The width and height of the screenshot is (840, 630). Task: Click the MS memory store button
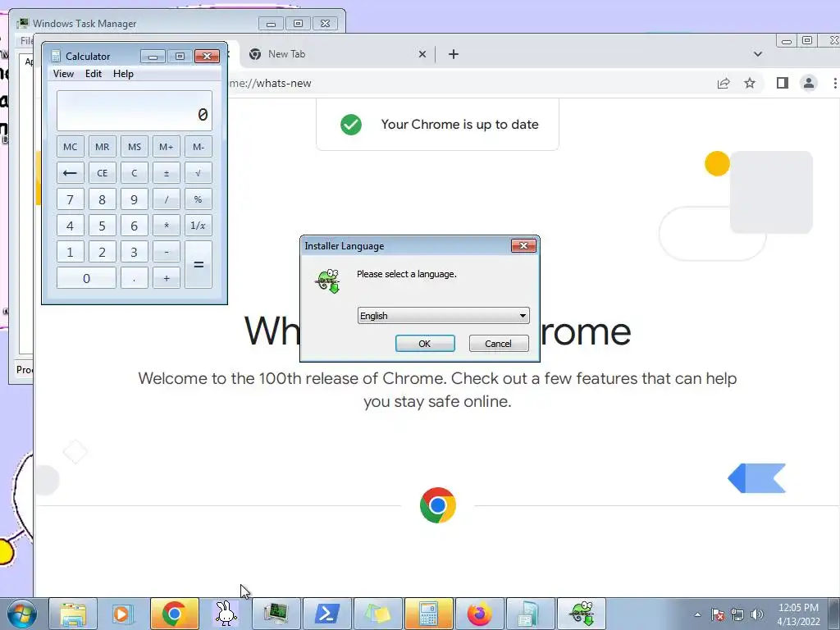point(135,147)
